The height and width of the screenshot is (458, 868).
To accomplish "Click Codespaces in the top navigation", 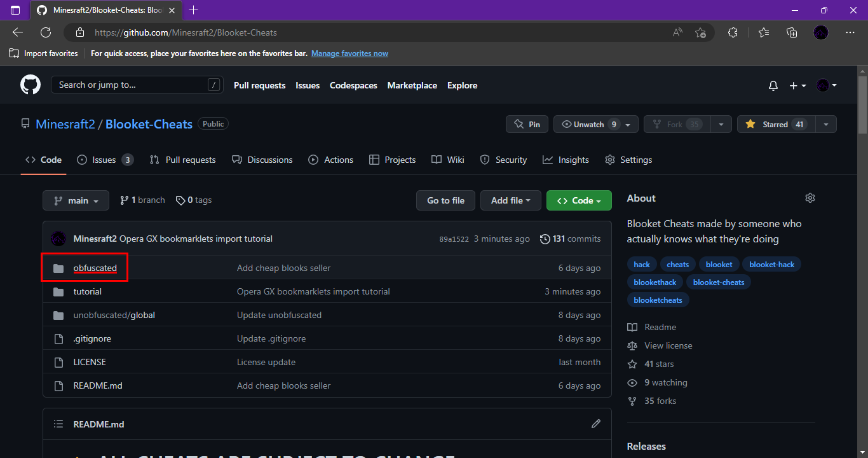I will 353,85.
